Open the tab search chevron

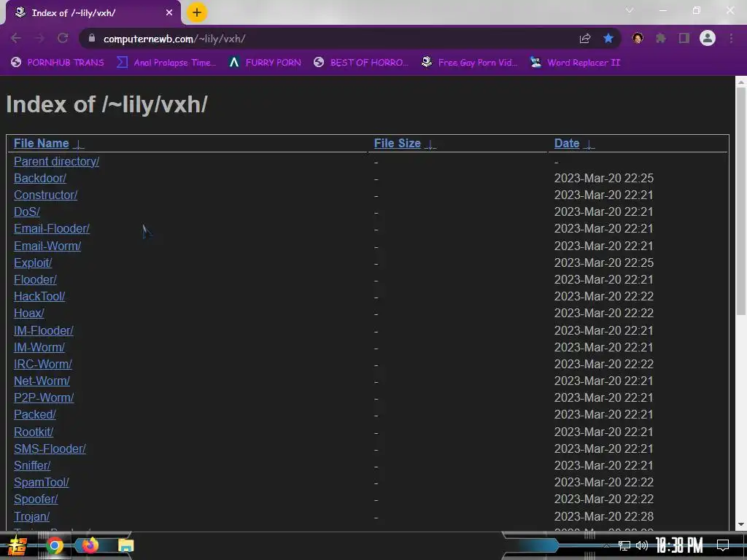coord(630,10)
